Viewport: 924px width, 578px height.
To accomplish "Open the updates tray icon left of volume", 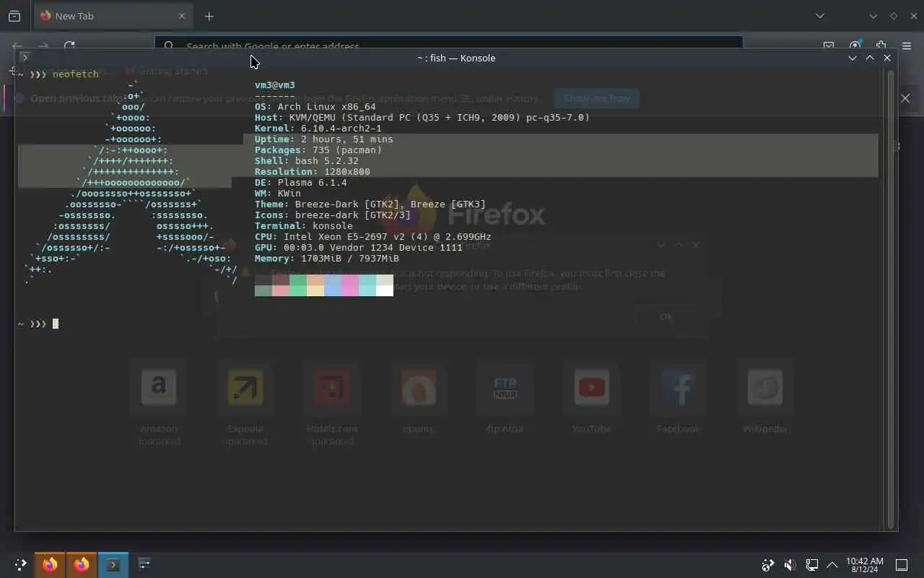I will point(768,565).
